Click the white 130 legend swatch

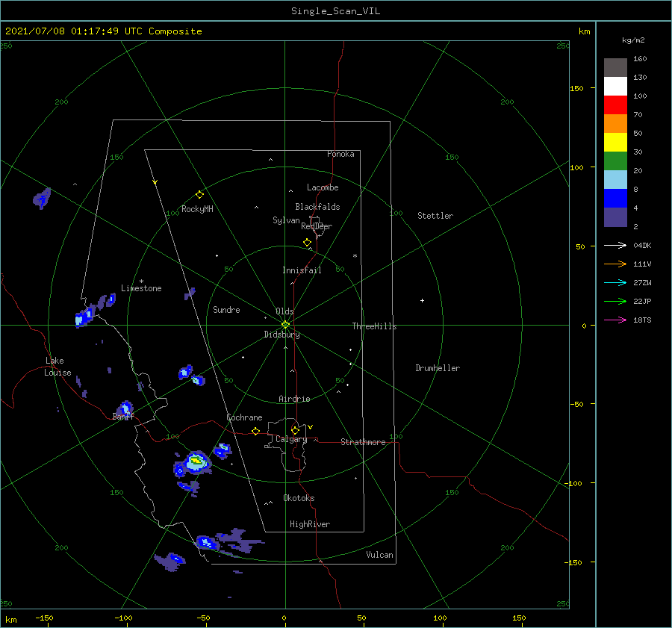615,87
